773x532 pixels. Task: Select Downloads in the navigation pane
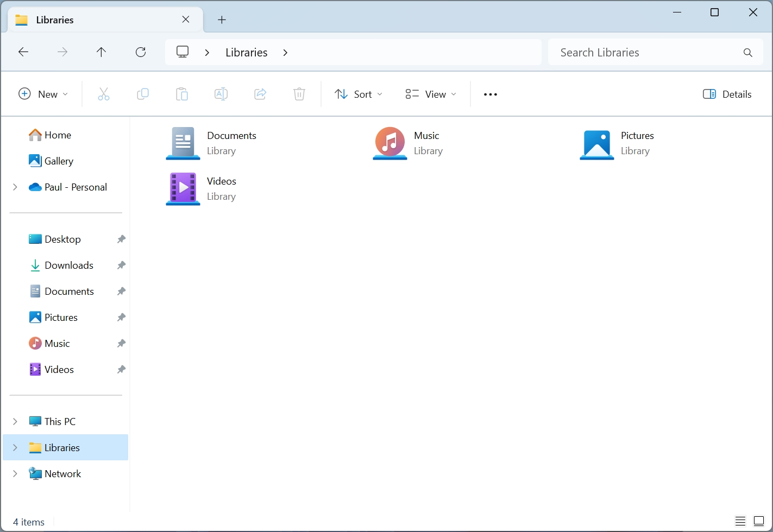(69, 265)
